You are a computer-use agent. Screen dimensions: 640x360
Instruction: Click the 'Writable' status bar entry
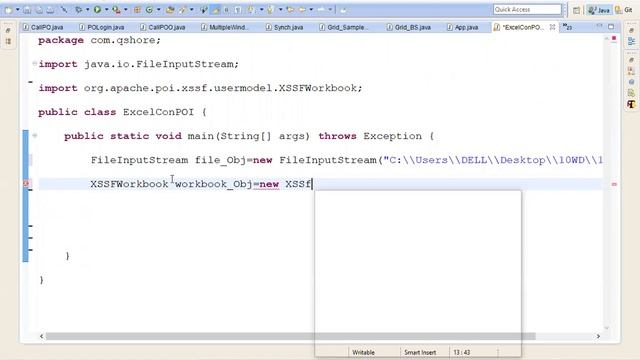coord(363,352)
